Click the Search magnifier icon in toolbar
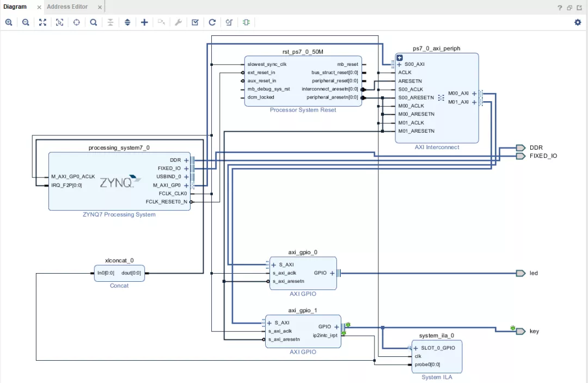The height and width of the screenshot is (383, 588). (94, 22)
